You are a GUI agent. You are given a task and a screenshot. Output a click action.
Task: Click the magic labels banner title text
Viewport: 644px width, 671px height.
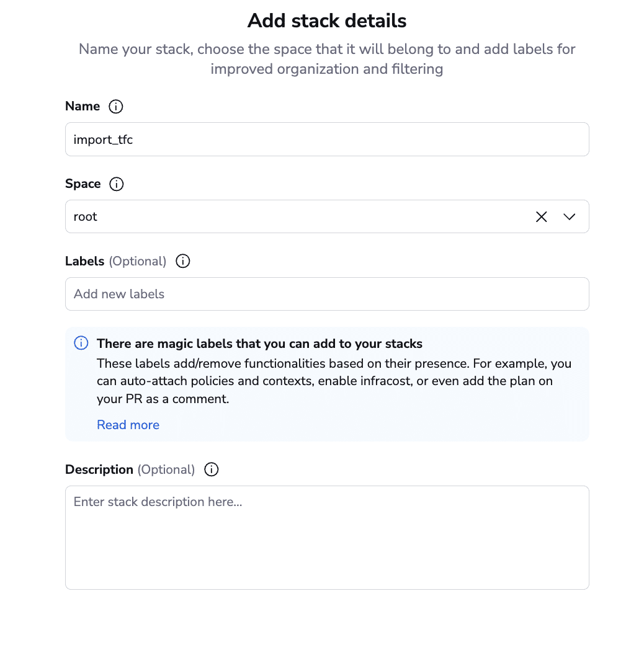pyautogui.click(x=259, y=344)
